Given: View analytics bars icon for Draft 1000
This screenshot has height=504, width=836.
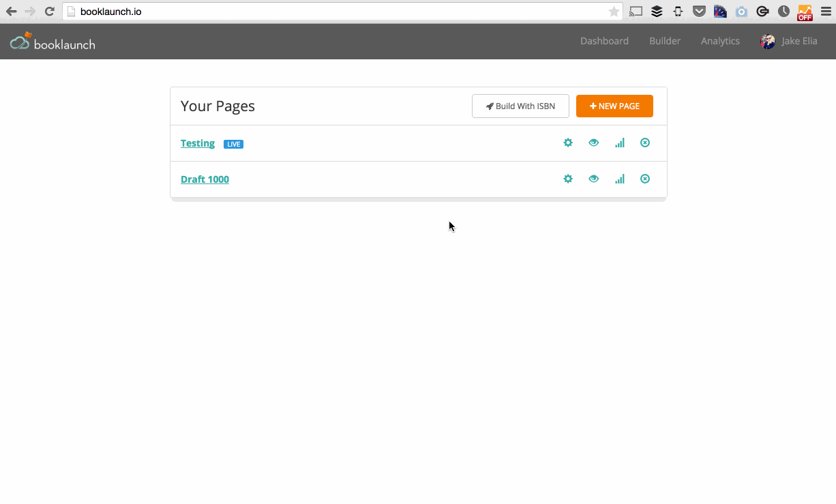Looking at the screenshot, I should pos(620,179).
